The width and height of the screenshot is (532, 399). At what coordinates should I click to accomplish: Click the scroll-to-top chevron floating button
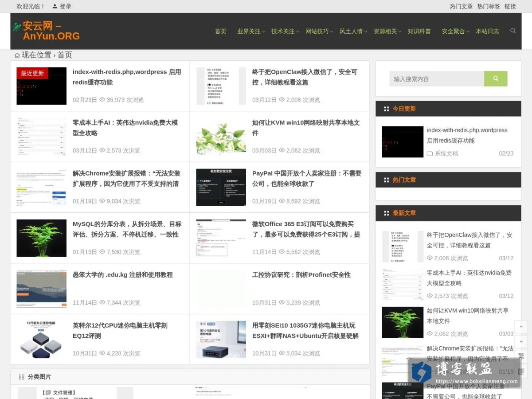521,327
